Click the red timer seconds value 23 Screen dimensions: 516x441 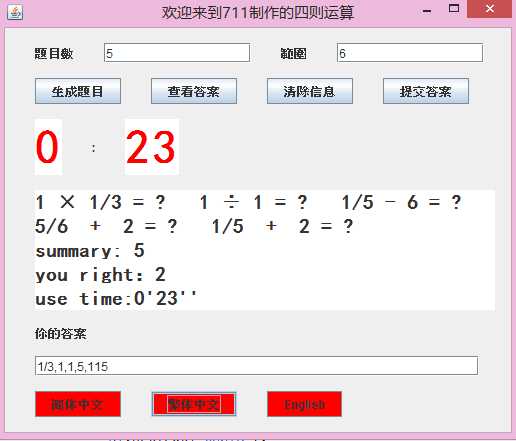click(151, 147)
